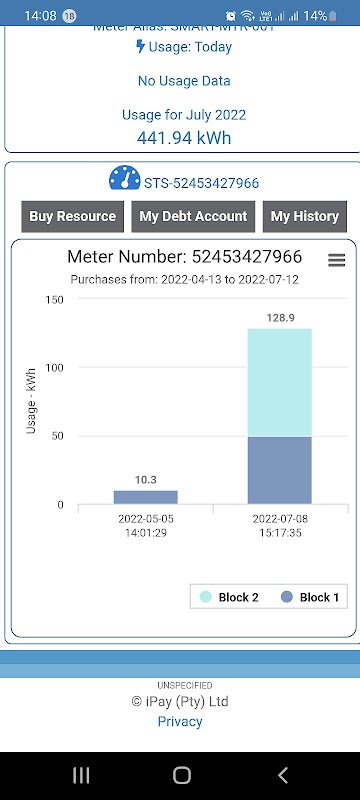This screenshot has height=800, width=360.
Task: Click the Usage: Today label
Action: [190, 47]
